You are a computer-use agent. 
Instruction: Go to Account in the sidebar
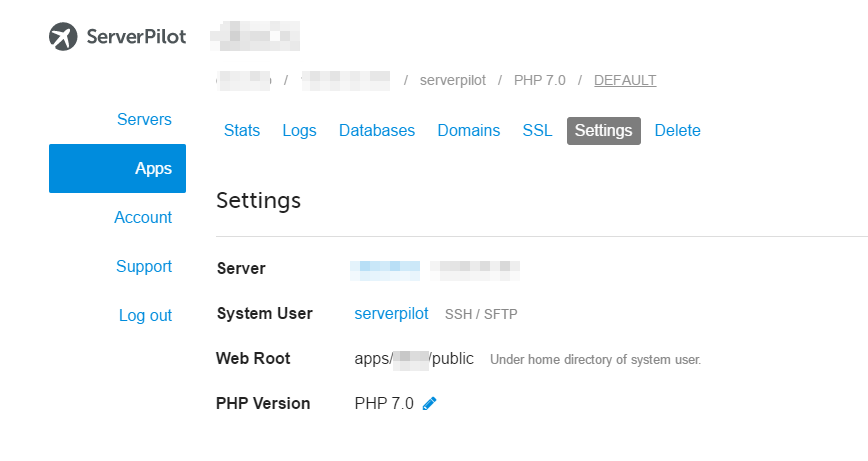(x=143, y=217)
